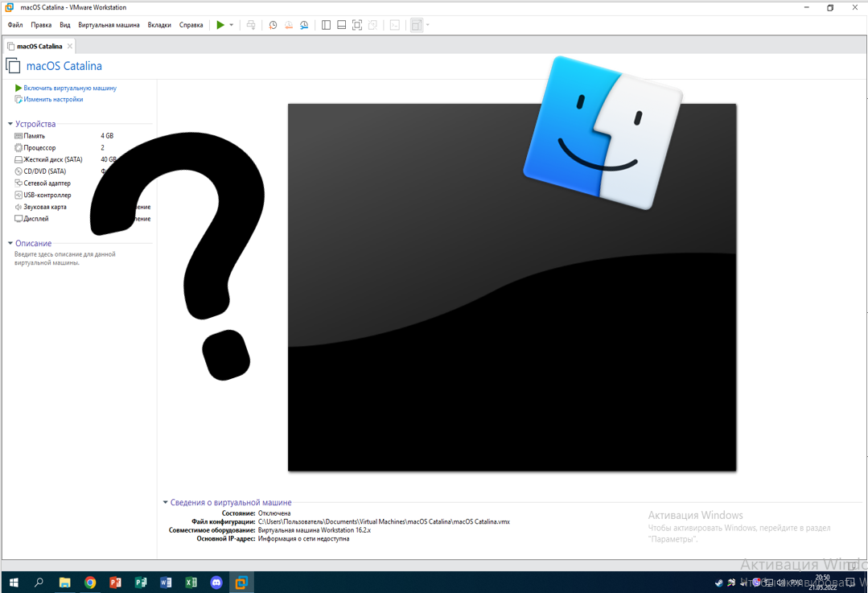Click the black VM screen preview
The width and height of the screenshot is (868, 593).
(512, 287)
